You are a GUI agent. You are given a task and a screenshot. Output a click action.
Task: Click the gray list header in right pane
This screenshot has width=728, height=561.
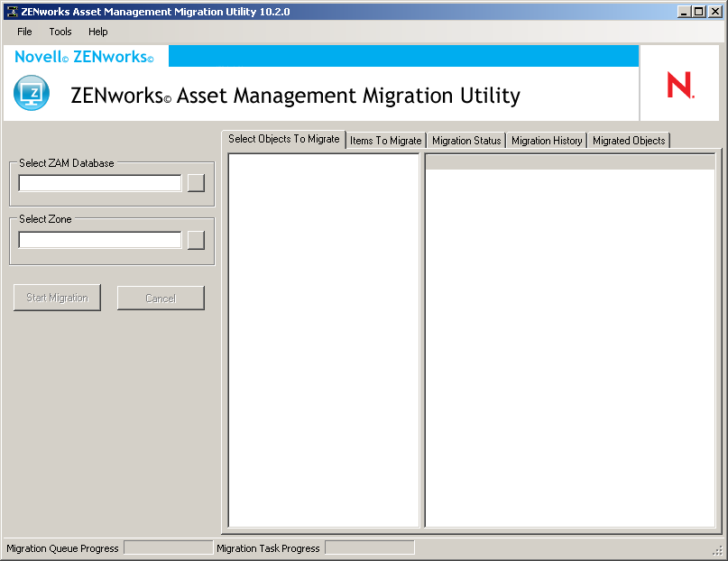[x=570, y=162]
